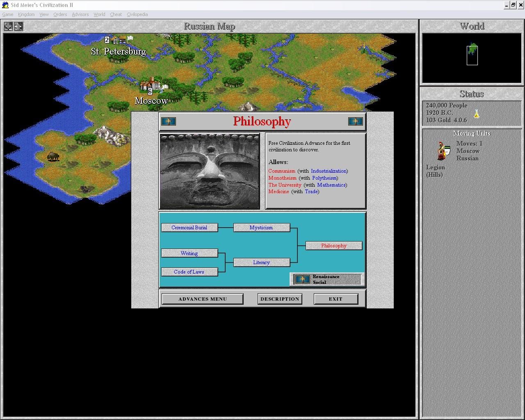
Task: Open the World menu
Action: [x=99, y=14]
